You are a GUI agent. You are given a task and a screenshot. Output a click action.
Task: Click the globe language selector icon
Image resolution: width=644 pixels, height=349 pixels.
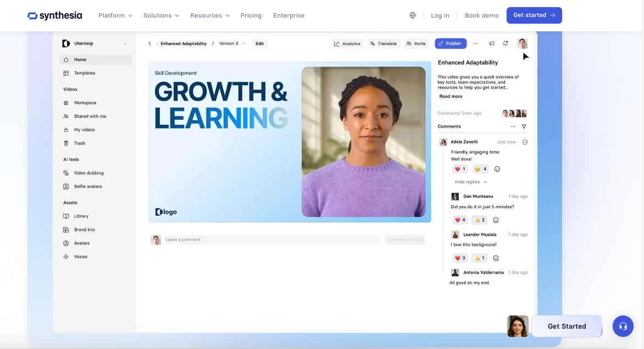(x=413, y=15)
